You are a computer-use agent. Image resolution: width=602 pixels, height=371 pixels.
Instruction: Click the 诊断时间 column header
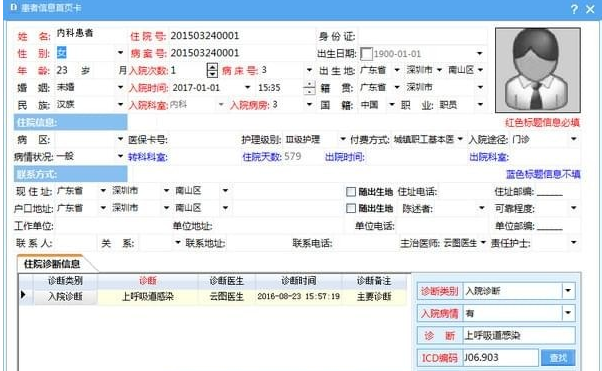pyautogui.click(x=299, y=281)
